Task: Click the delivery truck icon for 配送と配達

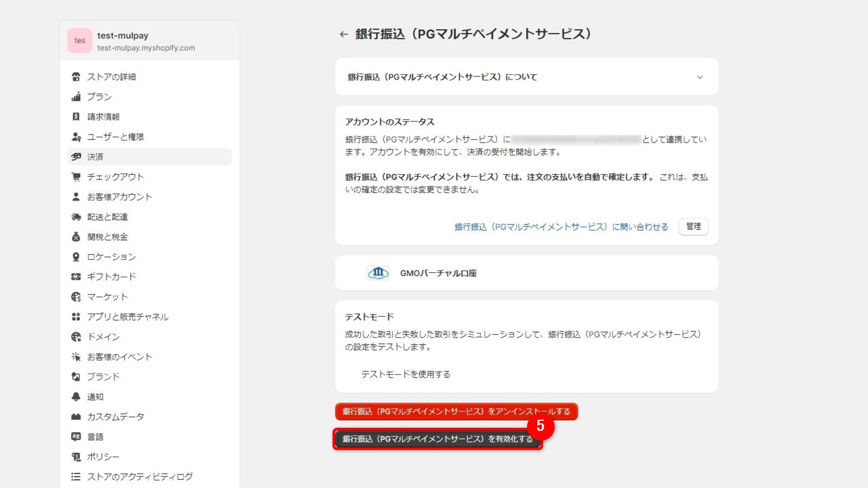Action: pyautogui.click(x=76, y=216)
